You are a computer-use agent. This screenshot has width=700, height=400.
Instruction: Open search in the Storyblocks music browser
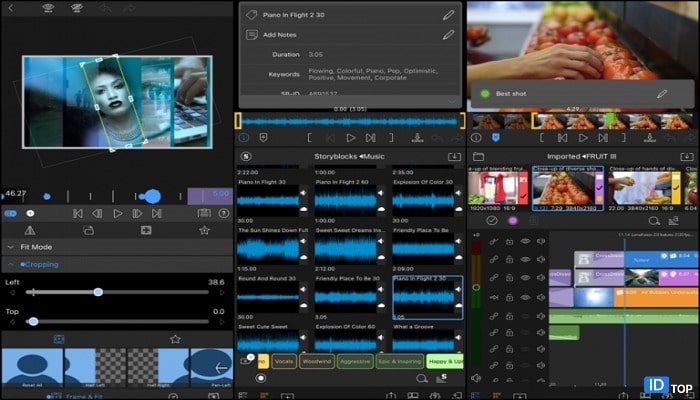tap(421, 379)
